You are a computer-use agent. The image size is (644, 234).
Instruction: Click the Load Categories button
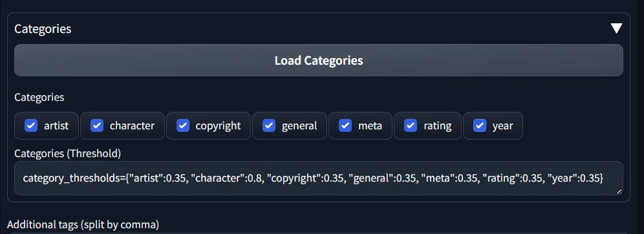tap(318, 60)
